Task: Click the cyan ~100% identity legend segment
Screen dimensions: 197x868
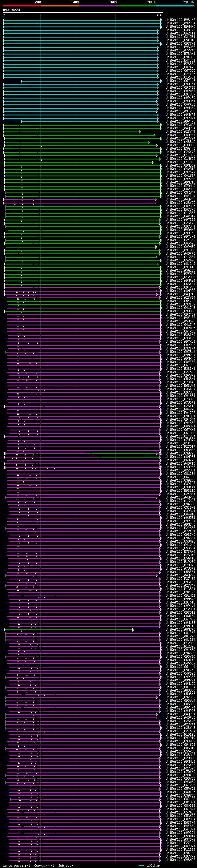Action: pyautogui.click(x=175, y=6)
